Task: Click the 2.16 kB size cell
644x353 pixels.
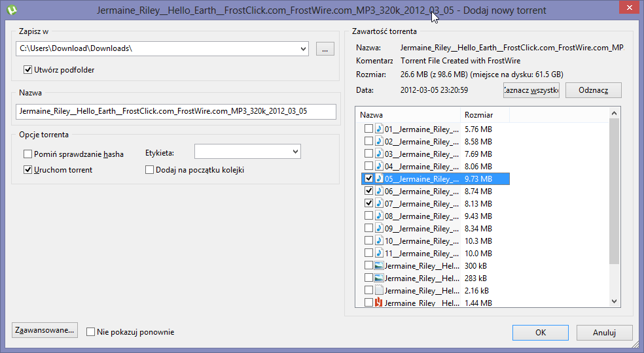Action: pos(476,291)
